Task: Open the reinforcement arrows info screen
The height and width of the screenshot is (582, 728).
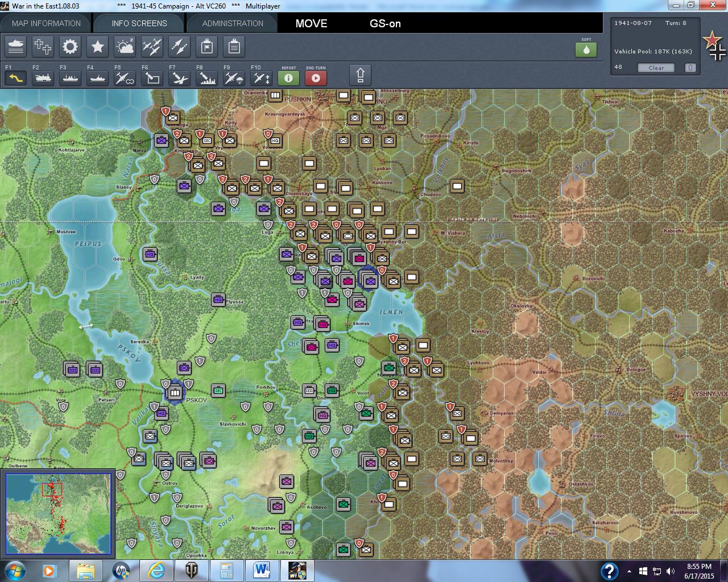Action: click(179, 47)
